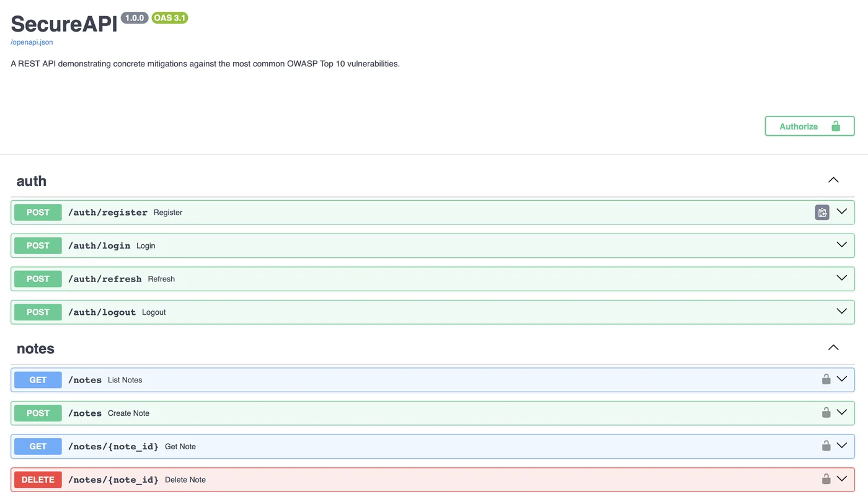The width and height of the screenshot is (868, 502).
Task: Click the /notes/{note_id} path in Delete Note row
Action: (x=113, y=480)
